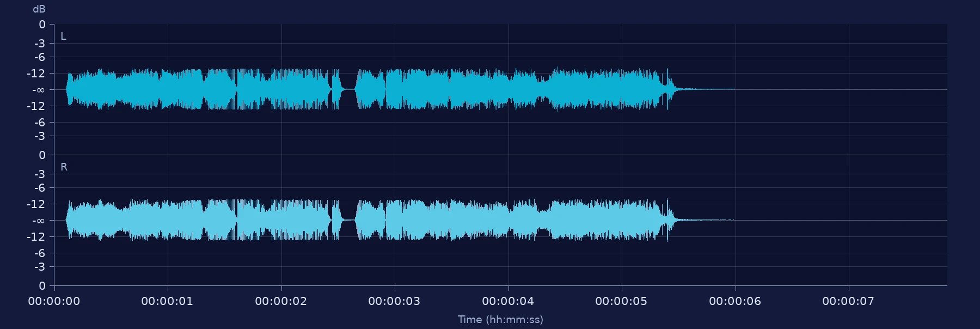Click the left waveform gap near 2.5 seconds

[x=348, y=89]
